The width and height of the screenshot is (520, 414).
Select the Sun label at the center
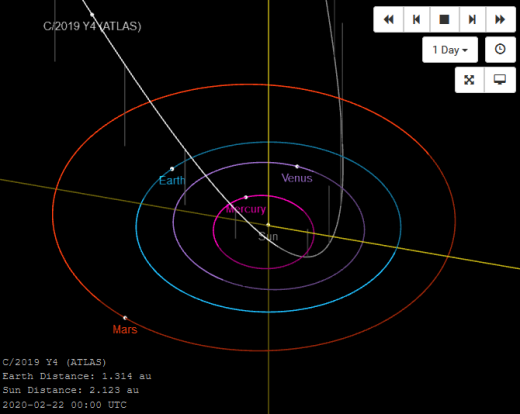coord(268,237)
